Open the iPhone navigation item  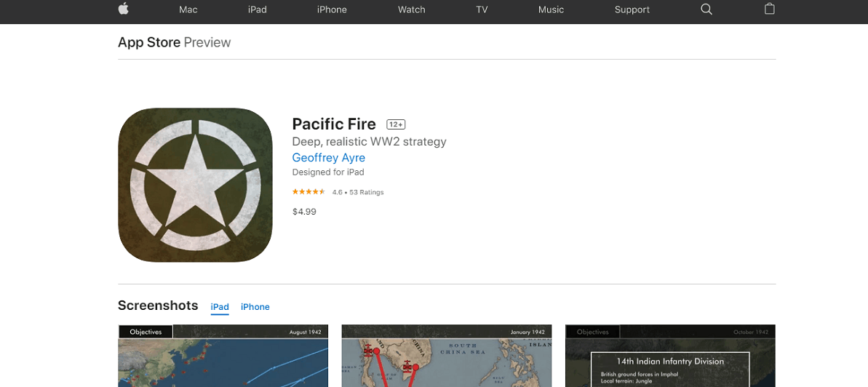[x=333, y=9]
